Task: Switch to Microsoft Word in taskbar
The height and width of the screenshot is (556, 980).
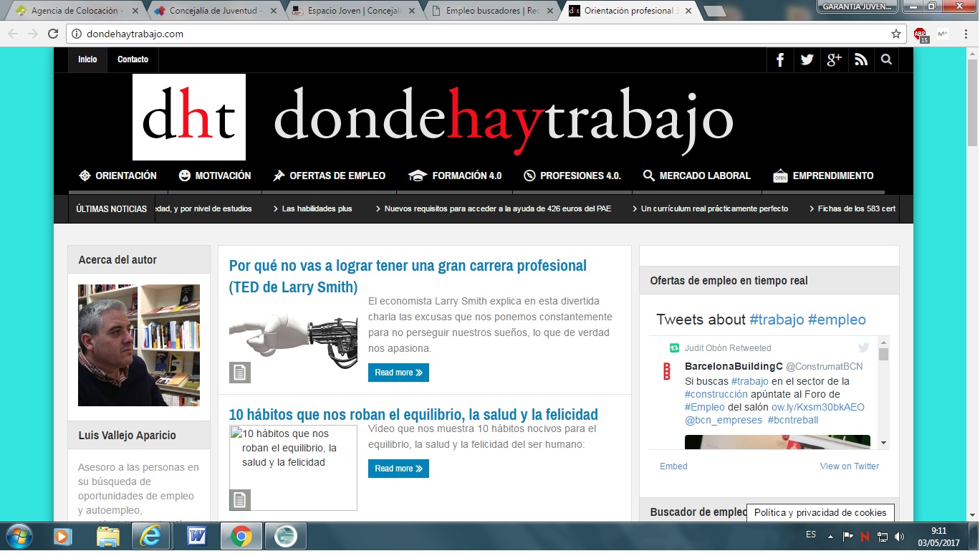Action: coord(196,536)
